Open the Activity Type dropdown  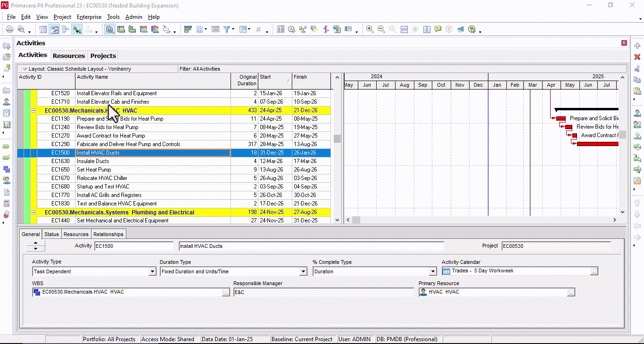click(152, 271)
